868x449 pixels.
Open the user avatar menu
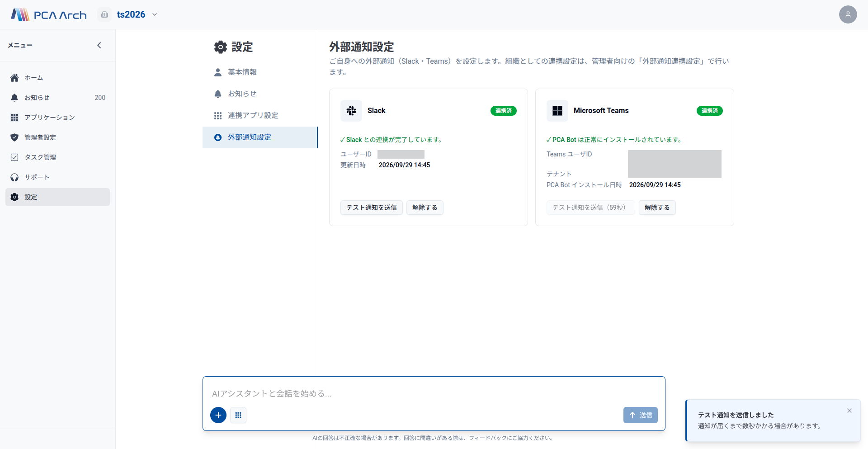(848, 14)
